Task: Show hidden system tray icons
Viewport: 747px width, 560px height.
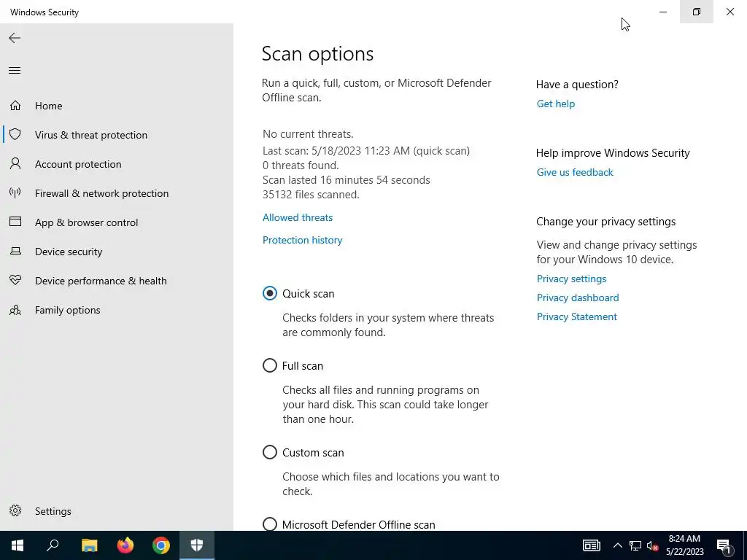Action: (x=617, y=545)
